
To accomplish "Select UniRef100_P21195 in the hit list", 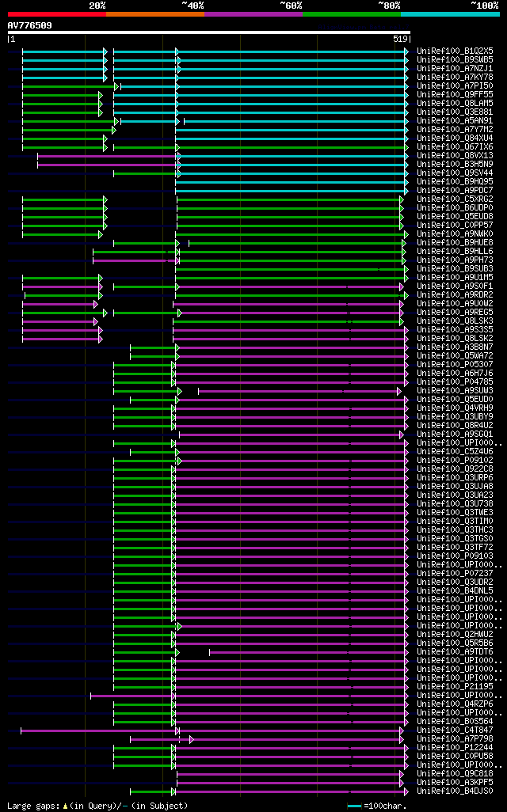I will (456, 687).
